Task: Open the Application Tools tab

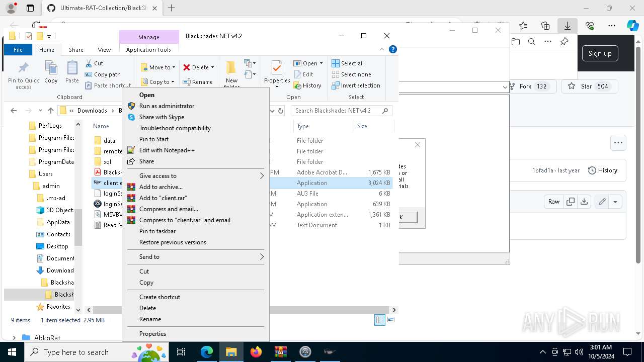Action: tap(148, 50)
